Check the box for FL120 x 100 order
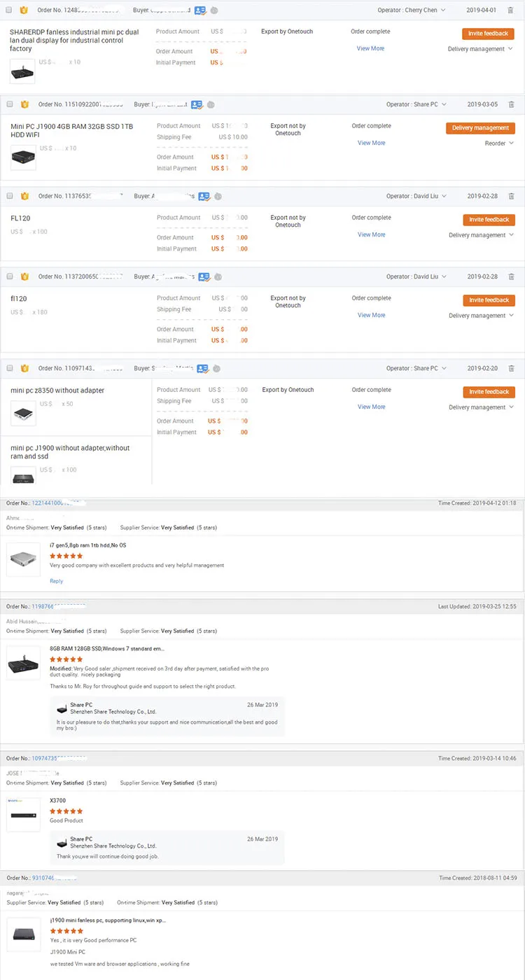Viewport: 525px width, 980px height. point(10,196)
